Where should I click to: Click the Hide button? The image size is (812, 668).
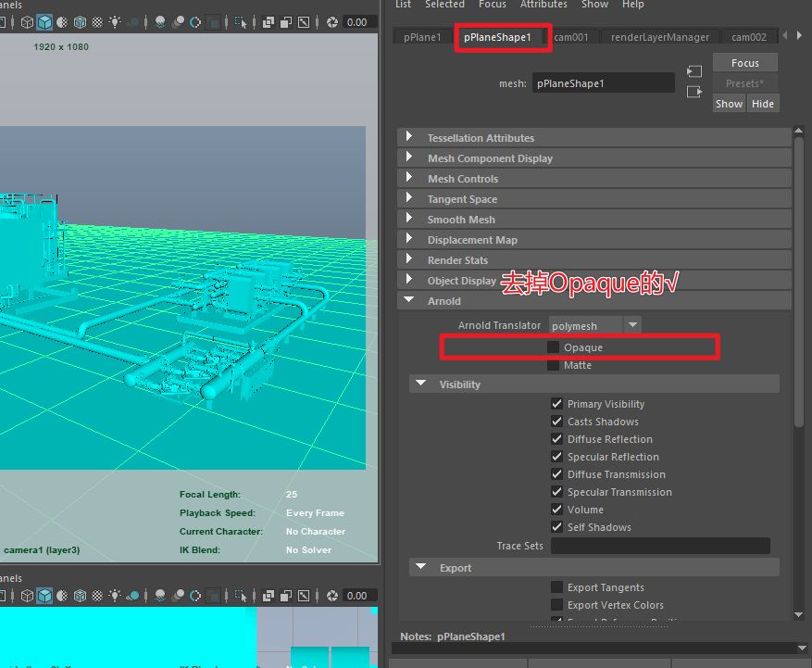pyautogui.click(x=763, y=104)
